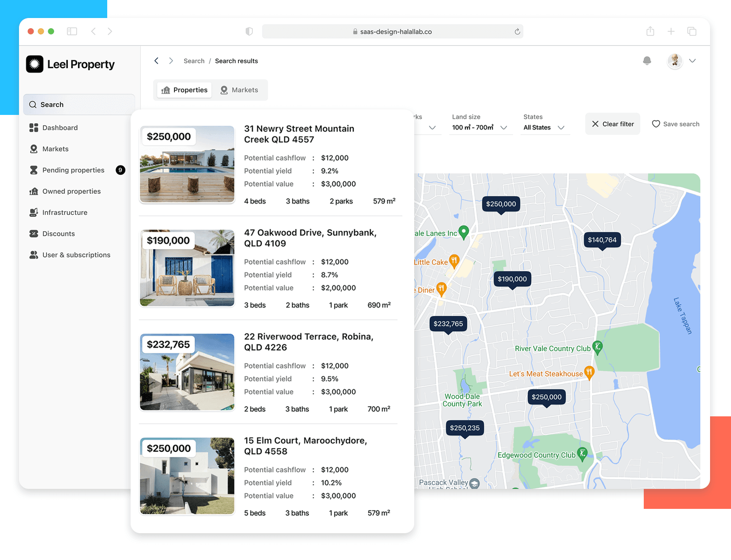
Task: Click the app forward chevron beside breadcrumb
Action: (x=171, y=61)
